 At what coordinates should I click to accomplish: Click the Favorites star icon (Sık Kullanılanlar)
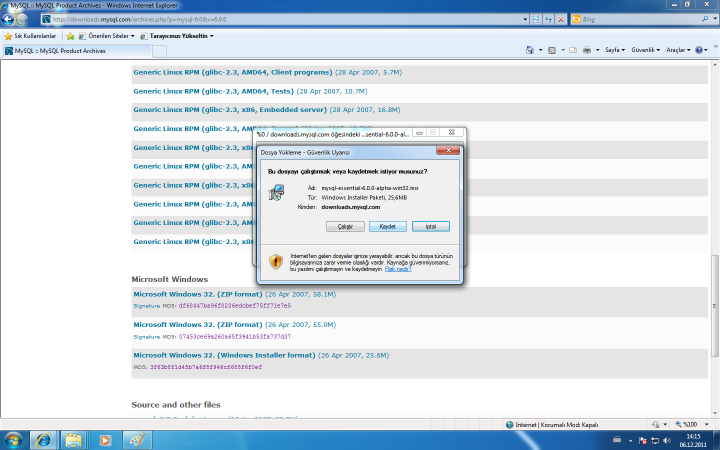(8, 36)
